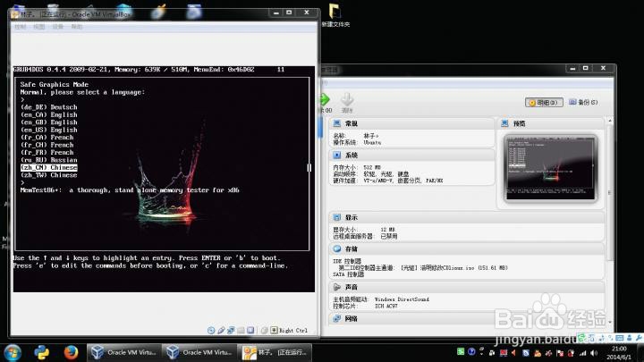Image resolution: width=644 pixels, height=362 pixels.
Task: Open the 新建文件夹 desktop folder icon
Action: tap(335, 15)
